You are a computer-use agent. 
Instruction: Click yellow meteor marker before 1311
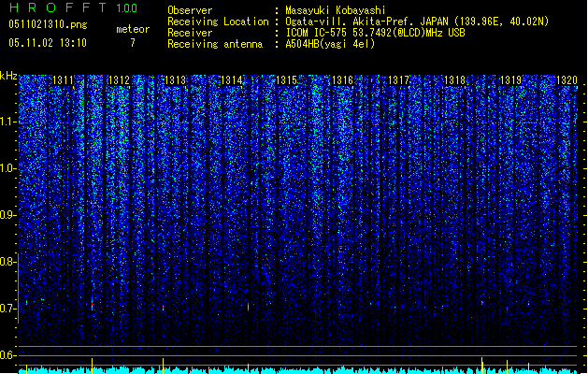click(26, 368)
